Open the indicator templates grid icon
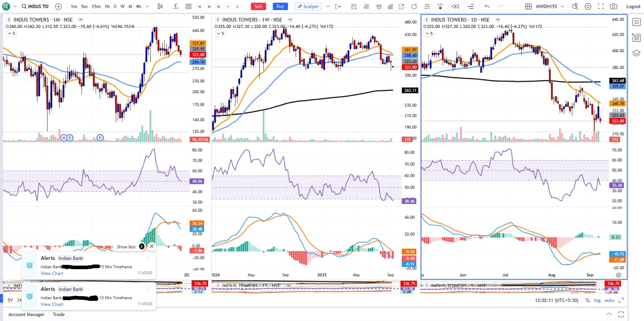The height and width of the screenshot is (321, 644). pyautogui.click(x=188, y=6)
